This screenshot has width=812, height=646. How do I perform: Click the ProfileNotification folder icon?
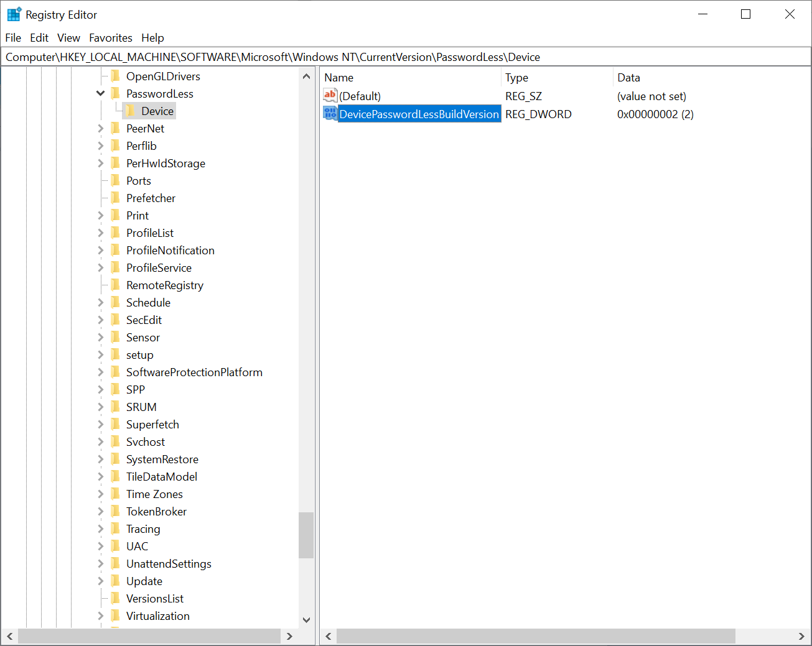pyautogui.click(x=115, y=251)
